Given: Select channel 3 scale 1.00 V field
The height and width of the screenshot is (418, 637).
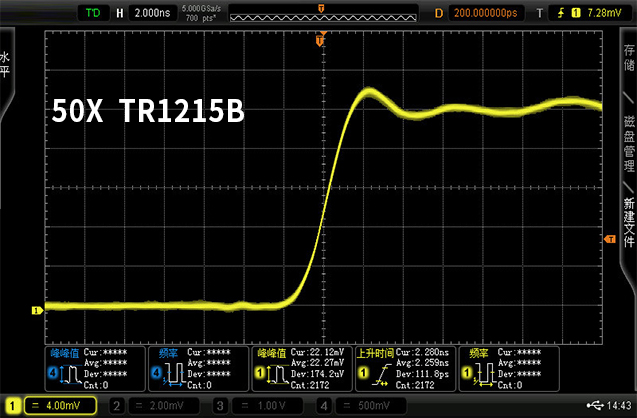Looking at the screenshot, I should pyautogui.click(x=267, y=406).
